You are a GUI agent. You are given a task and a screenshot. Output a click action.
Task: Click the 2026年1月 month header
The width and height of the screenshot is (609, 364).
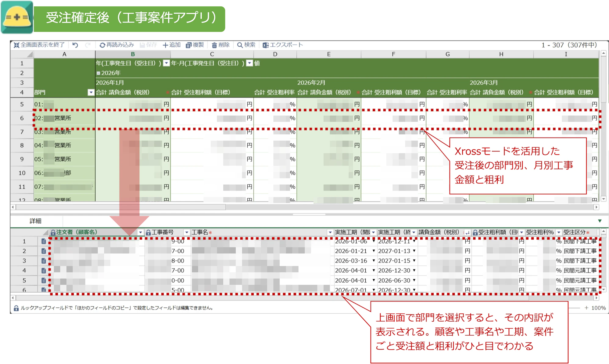tap(110, 83)
